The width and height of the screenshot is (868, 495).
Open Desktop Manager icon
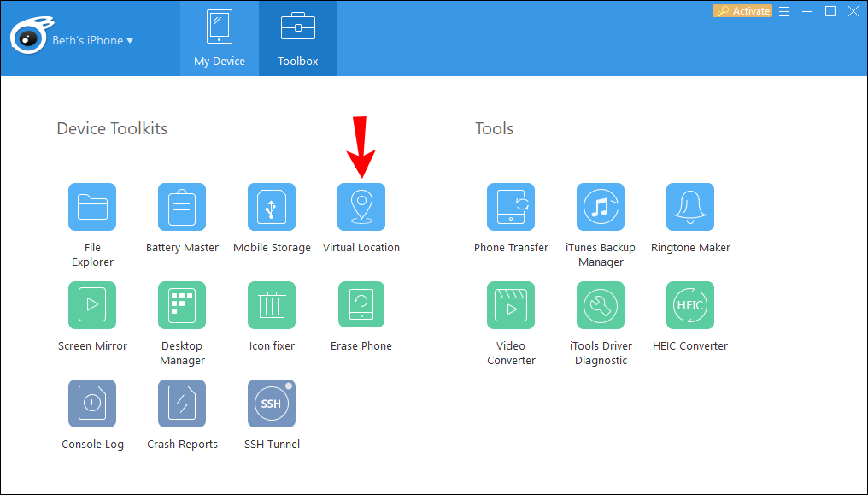point(182,305)
